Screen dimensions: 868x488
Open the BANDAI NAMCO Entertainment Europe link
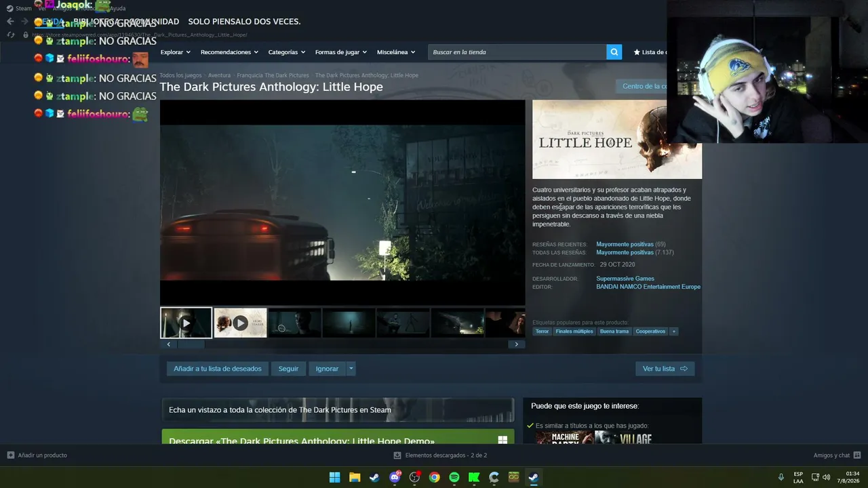click(x=648, y=287)
